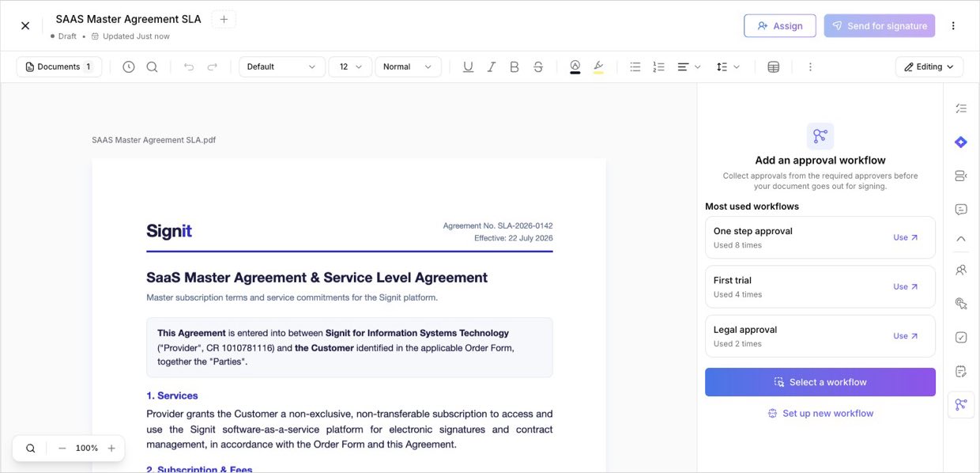Insert a bulleted list

(x=635, y=67)
